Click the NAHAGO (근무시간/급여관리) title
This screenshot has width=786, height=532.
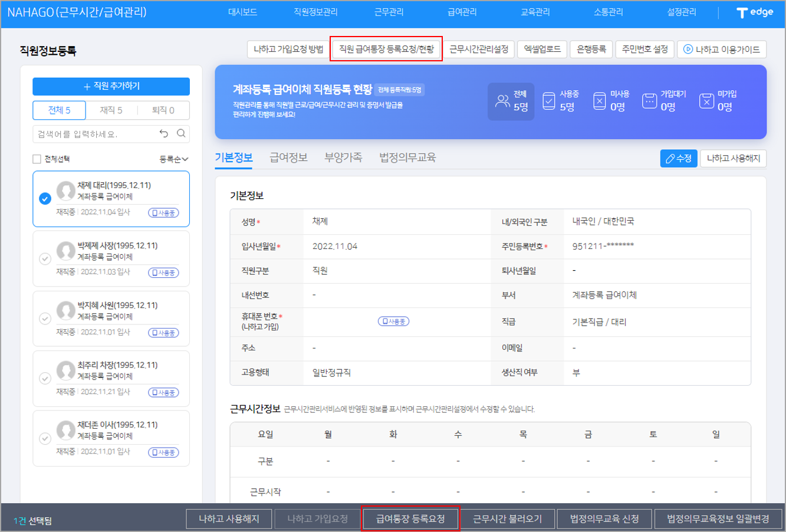click(77, 12)
